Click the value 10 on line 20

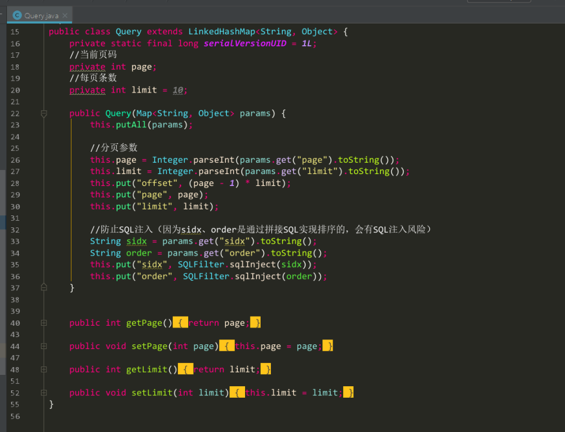point(178,90)
